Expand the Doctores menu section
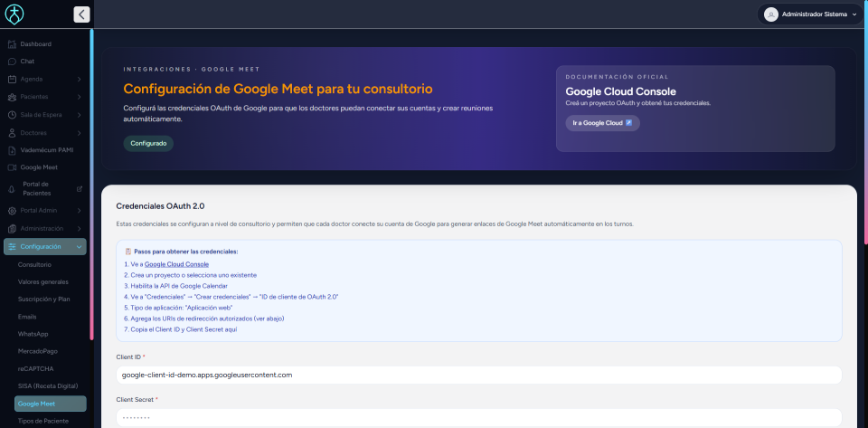 (x=80, y=133)
